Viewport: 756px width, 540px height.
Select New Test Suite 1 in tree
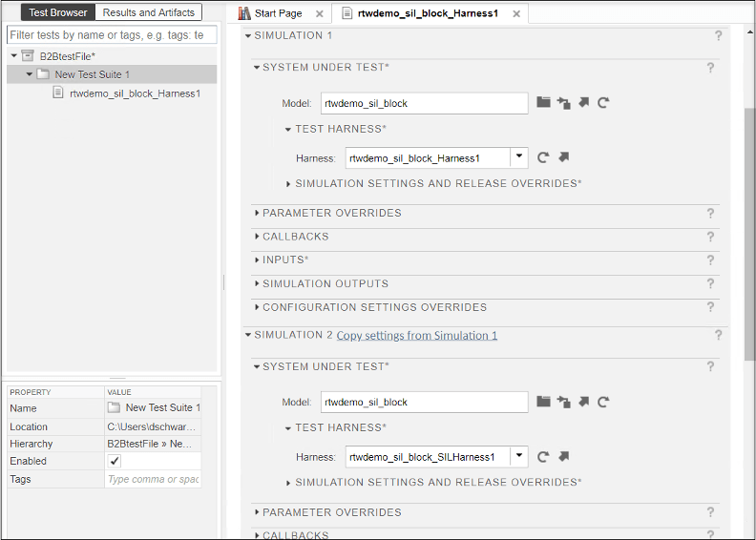pos(92,74)
